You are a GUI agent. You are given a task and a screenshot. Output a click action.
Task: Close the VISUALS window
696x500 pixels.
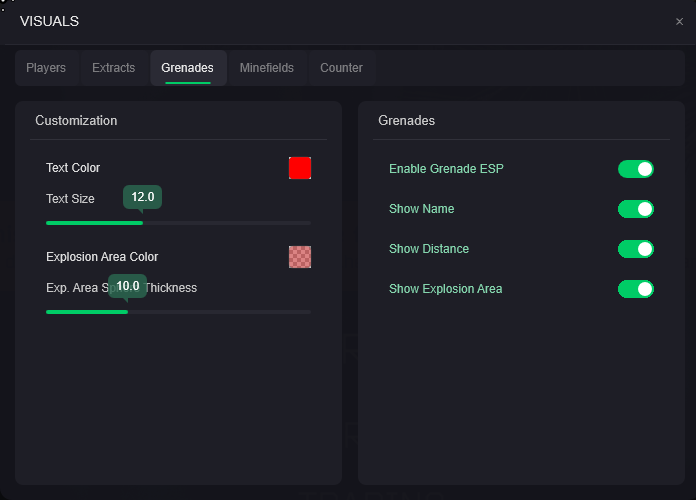(680, 22)
